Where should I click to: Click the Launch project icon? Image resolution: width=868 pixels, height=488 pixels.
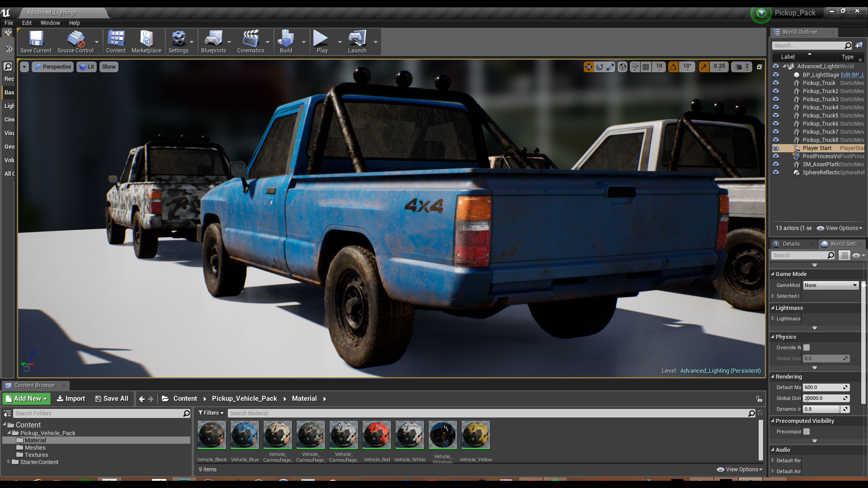point(357,42)
